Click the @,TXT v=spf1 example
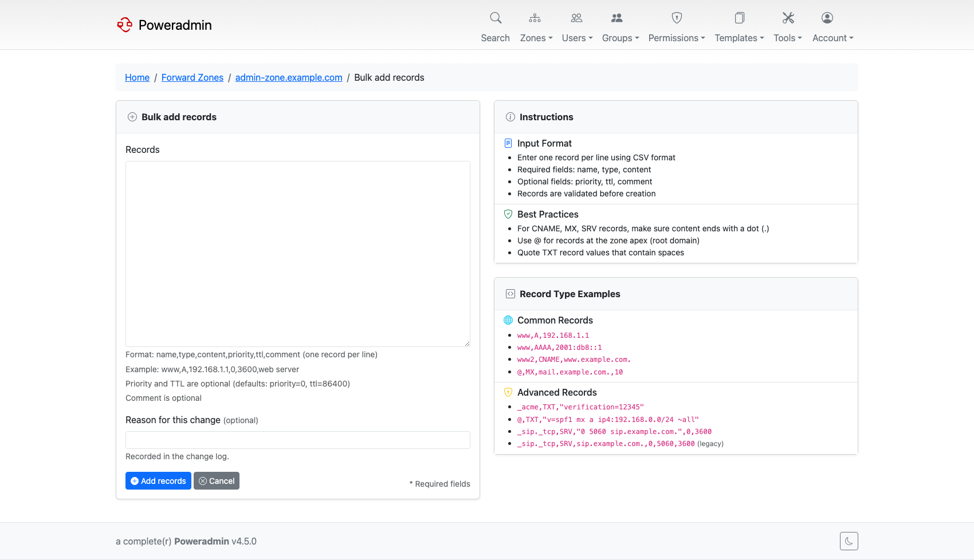Image resolution: width=974 pixels, height=560 pixels. click(608, 420)
